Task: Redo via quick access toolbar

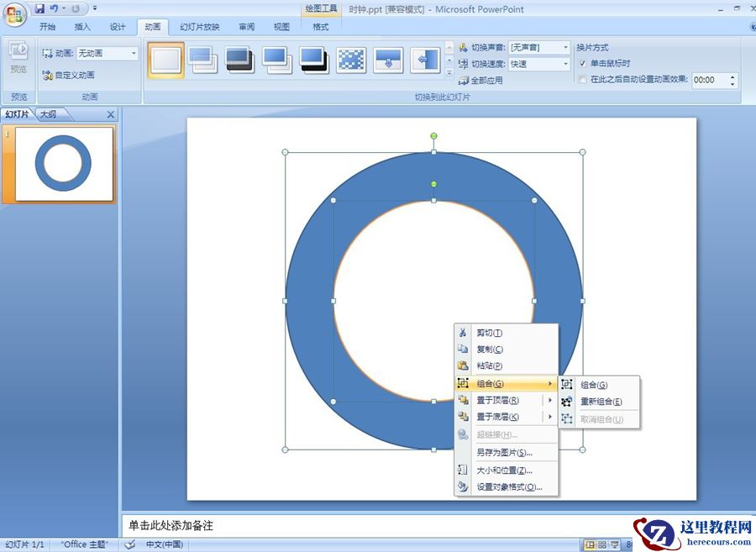Action: (x=76, y=8)
